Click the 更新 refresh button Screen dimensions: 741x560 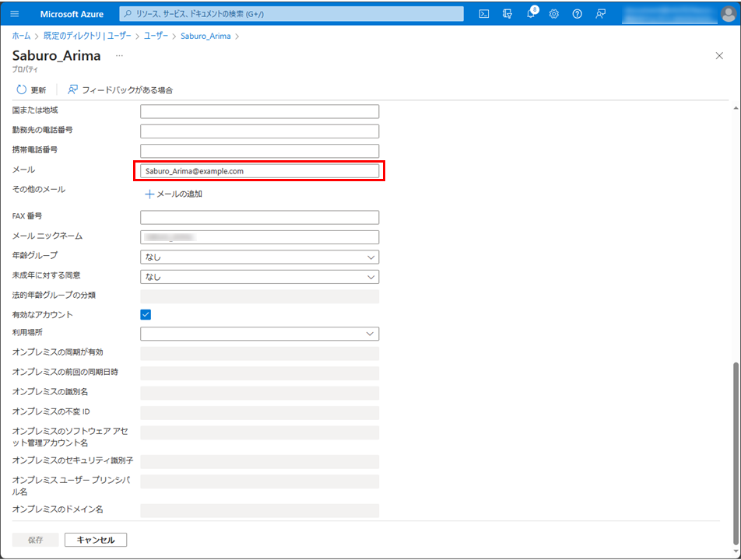31,90
